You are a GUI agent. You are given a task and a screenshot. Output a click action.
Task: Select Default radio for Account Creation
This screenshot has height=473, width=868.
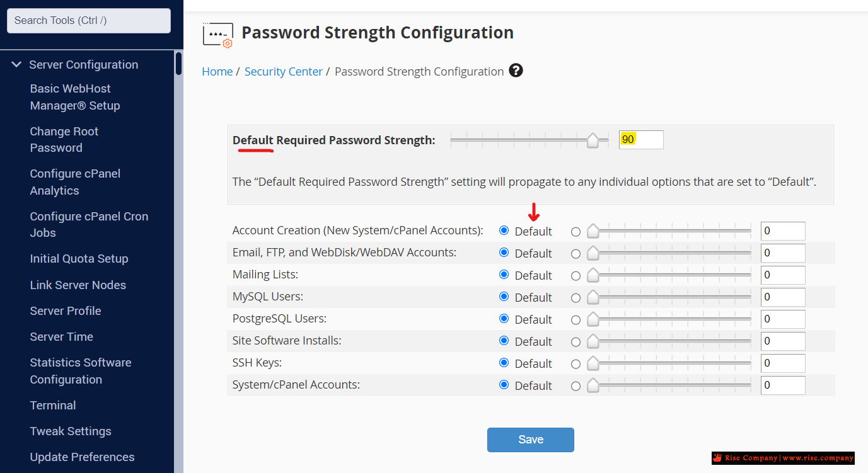click(504, 231)
